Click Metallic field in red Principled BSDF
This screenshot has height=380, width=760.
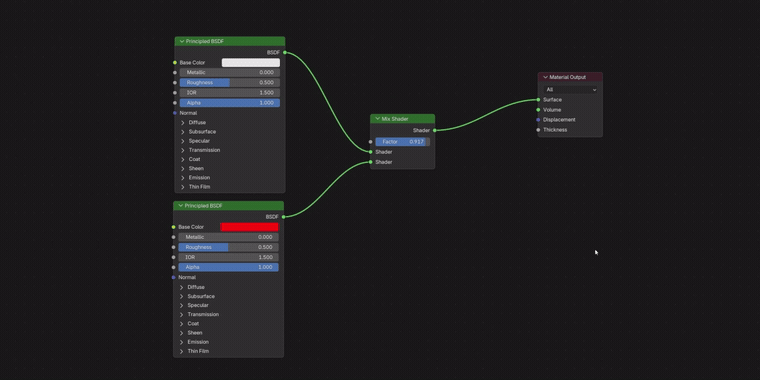(228, 237)
